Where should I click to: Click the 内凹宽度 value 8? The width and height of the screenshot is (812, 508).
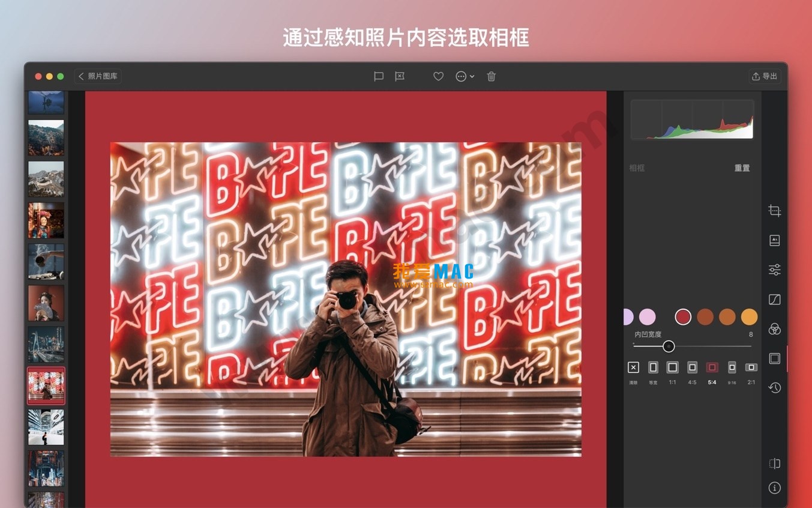[751, 334]
